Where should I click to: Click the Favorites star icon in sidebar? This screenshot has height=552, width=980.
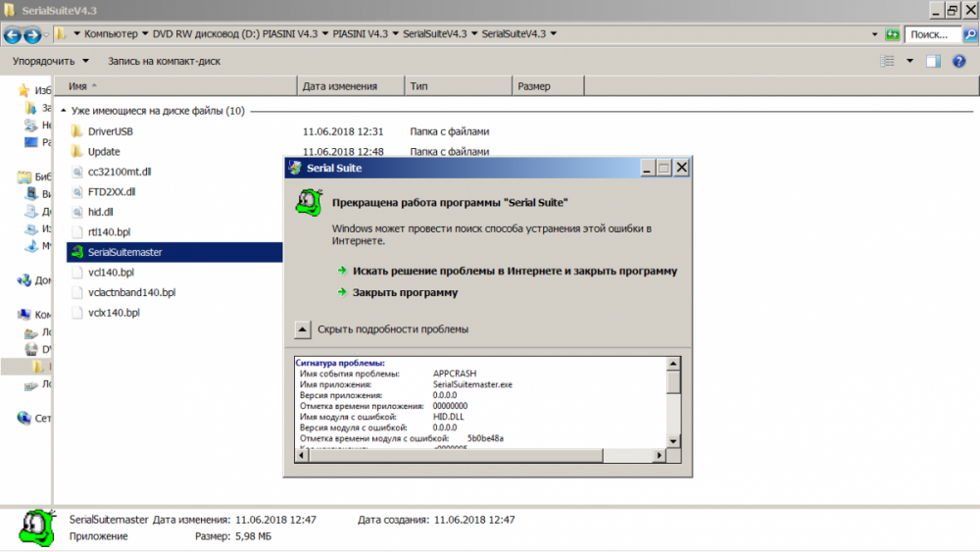[24, 90]
